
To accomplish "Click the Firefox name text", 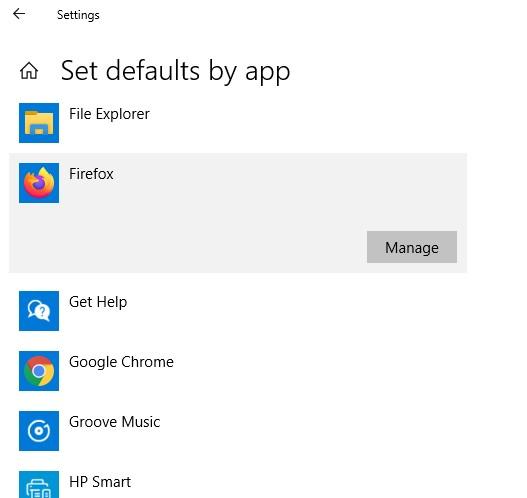I will tap(91, 174).
